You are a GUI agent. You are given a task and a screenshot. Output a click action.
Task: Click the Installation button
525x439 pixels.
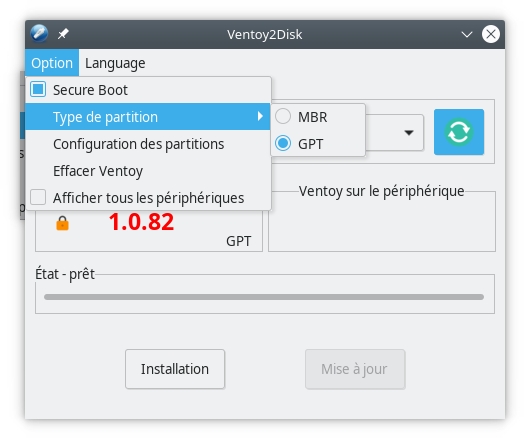click(x=175, y=369)
